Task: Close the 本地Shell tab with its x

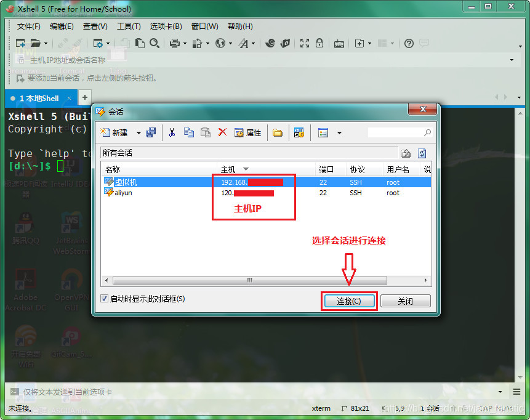Action: (x=69, y=99)
